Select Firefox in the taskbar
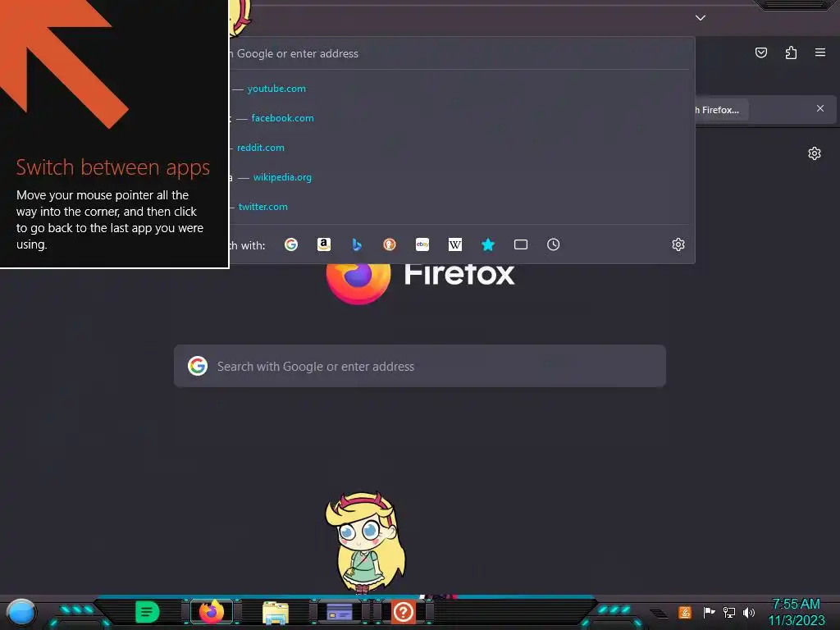 [x=212, y=612]
